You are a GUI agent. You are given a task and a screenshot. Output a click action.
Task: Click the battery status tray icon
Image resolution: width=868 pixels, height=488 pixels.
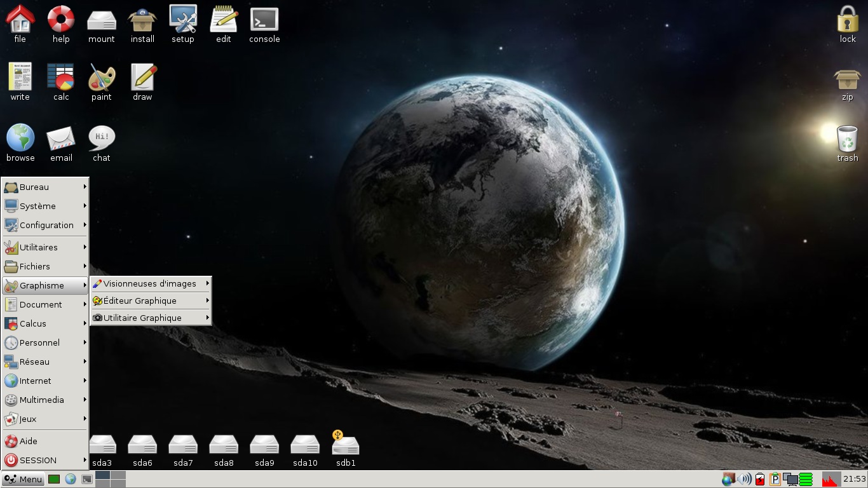[760, 479]
